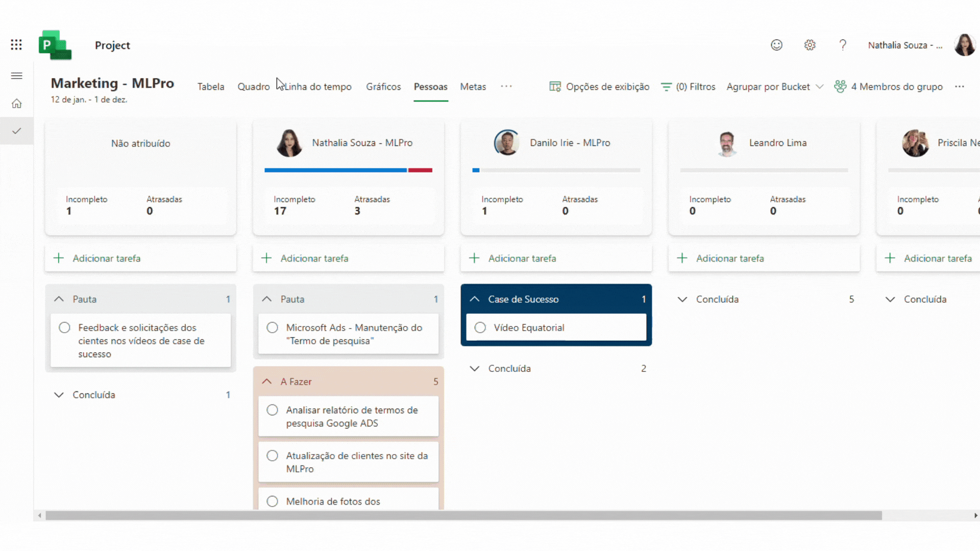Open more options ellipsis at far right
This screenshot has width=980, height=551.
click(x=960, y=86)
